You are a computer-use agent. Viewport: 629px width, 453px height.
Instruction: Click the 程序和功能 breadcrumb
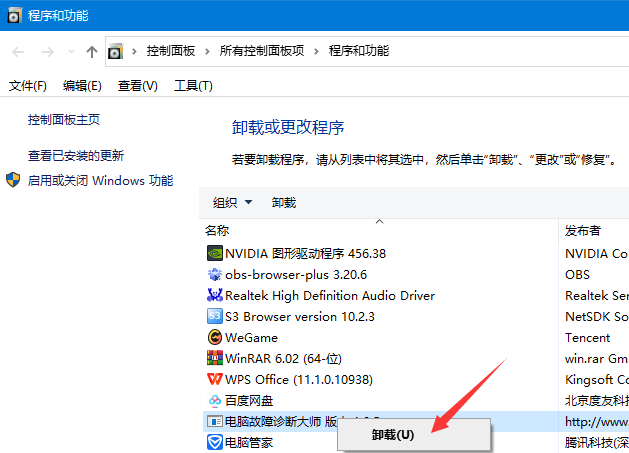coord(359,51)
